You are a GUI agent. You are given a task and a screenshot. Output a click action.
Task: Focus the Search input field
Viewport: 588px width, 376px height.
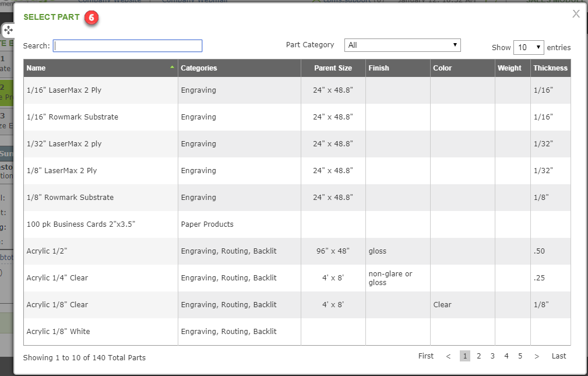click(128, 46)
